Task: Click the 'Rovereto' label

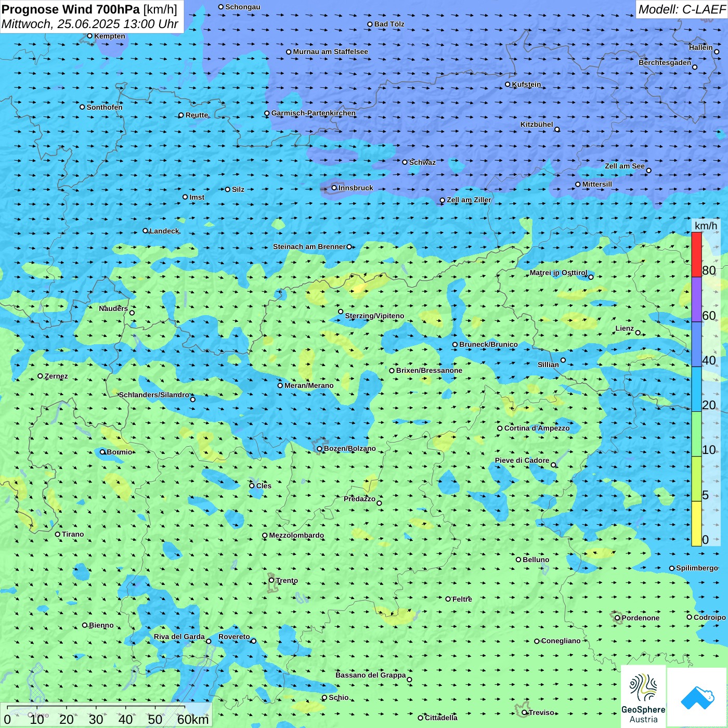Action: click(234, 636)
